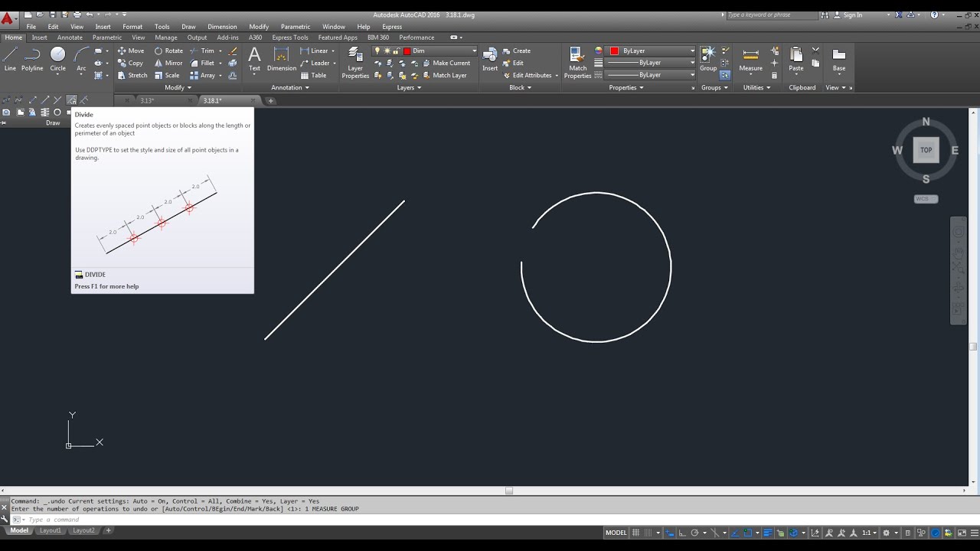Click Match Layer button
The image size is (980, 551).
(x=444, y=75)
